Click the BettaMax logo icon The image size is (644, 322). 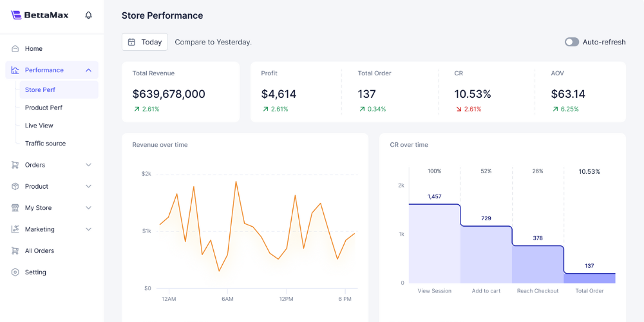point(16,15)
